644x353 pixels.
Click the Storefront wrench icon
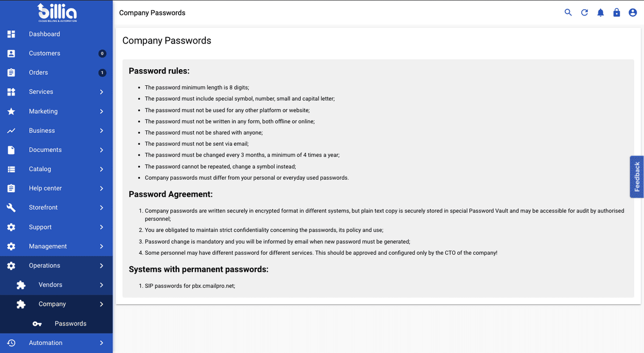coord(11,208)
